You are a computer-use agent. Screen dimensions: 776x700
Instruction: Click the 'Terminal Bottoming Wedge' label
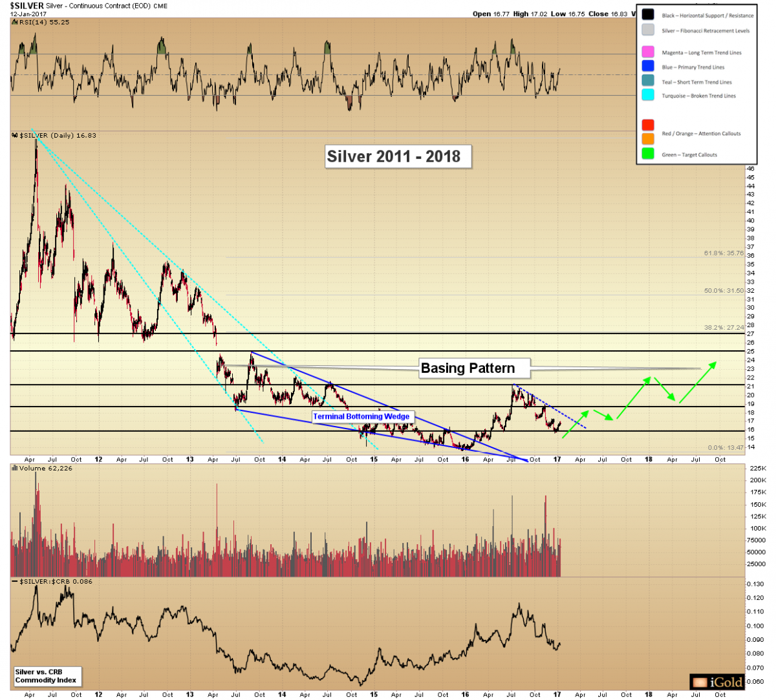pyautogui.click(x=361, y=417)
